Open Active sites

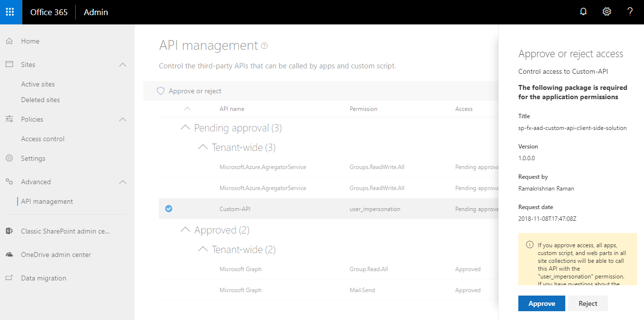tap(38, 84)
